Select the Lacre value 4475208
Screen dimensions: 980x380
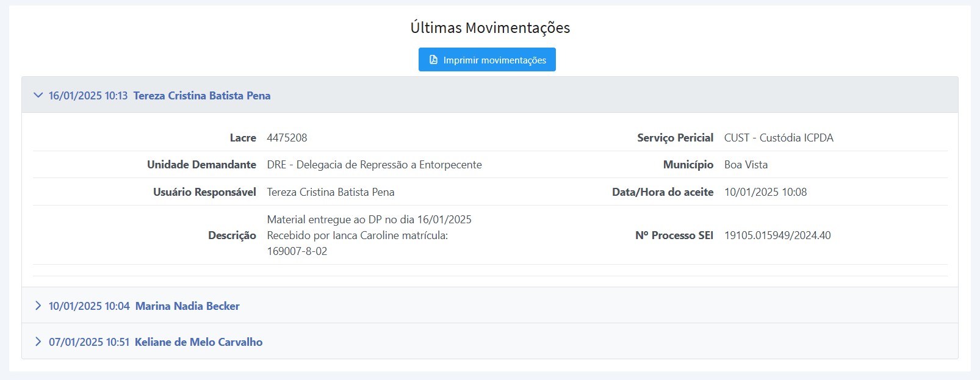[x=287, y=138]
